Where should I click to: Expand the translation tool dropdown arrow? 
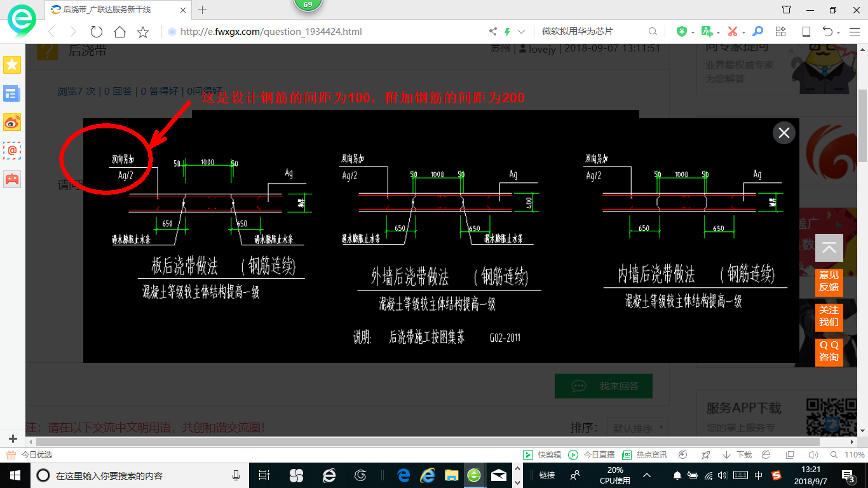(718, 32)
